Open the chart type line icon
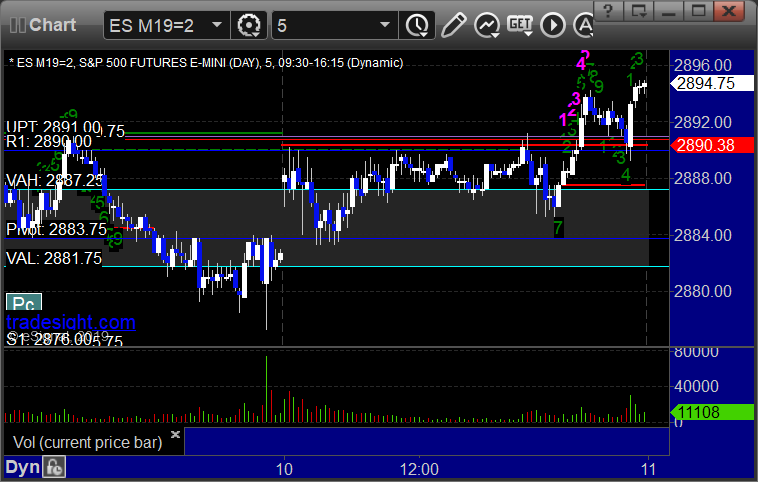The width and height of the screenshot is (758, 482). pos(487,25)
